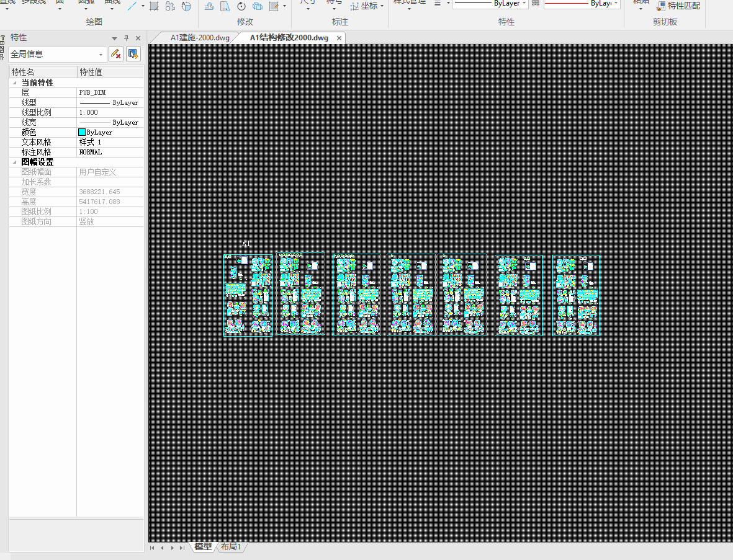Jump to last layout tab arrow
Screen dimensions: 733x560
pos(182,548)
